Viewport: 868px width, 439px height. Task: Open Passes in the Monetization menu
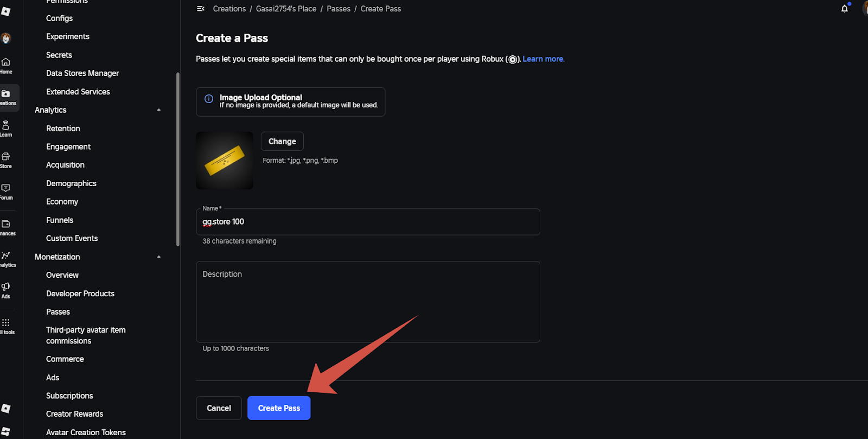click(58, 312)
